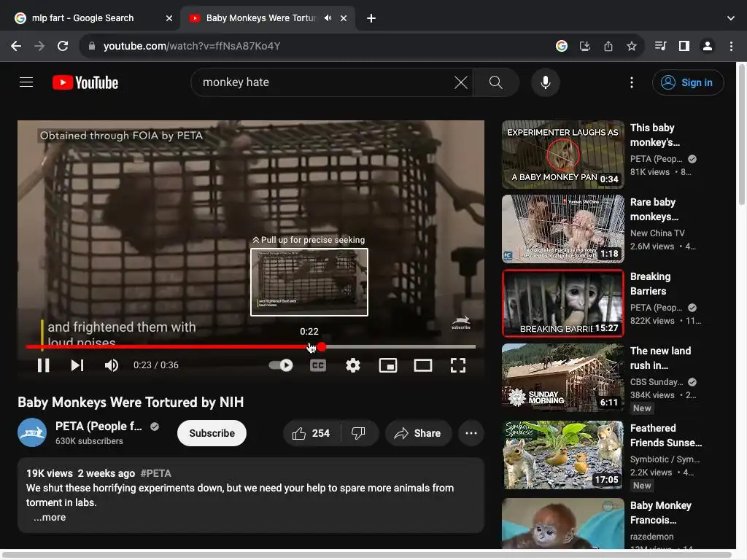Image resolution: width=747 pixels, height=560 pixels.
Task: Open the Experimenter Laughs video thumbnail
Action: pos(562,155)
